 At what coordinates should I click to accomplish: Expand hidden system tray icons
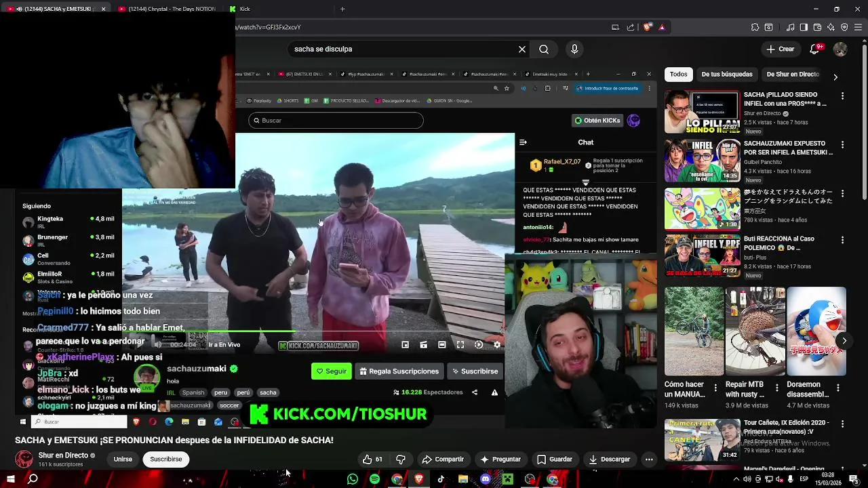pyautogui.click(x=736, y=479)
